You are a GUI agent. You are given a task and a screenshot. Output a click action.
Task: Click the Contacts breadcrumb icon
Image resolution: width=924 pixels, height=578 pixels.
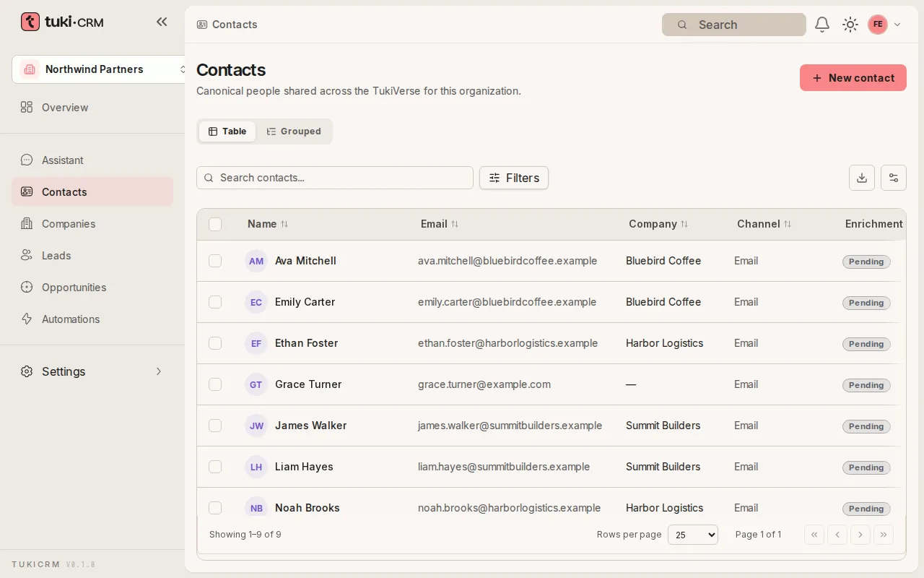[x=202, y=25]
